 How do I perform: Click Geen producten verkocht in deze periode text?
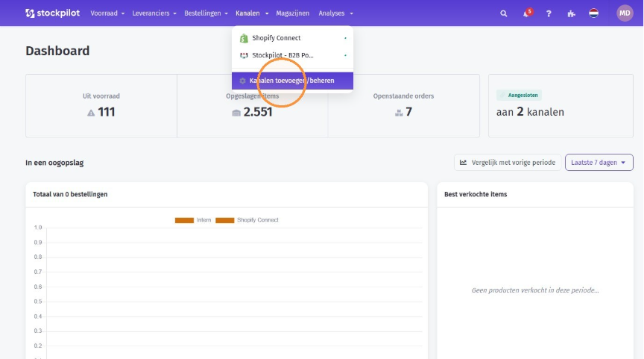(535, 290)
